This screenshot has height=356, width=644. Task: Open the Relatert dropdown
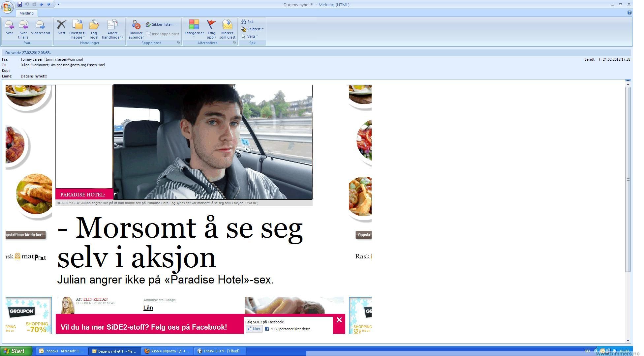coord(252,29)
